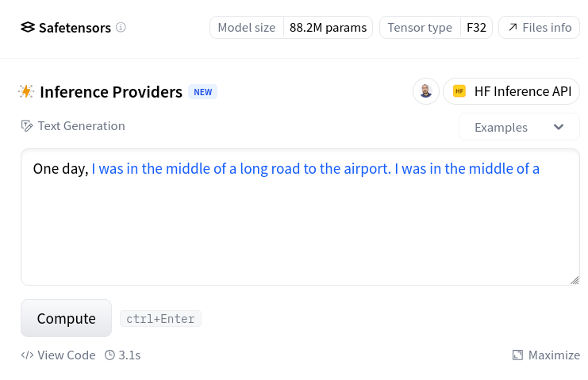
Task: Click the chevron arrow in Examples
Action: 559,127
